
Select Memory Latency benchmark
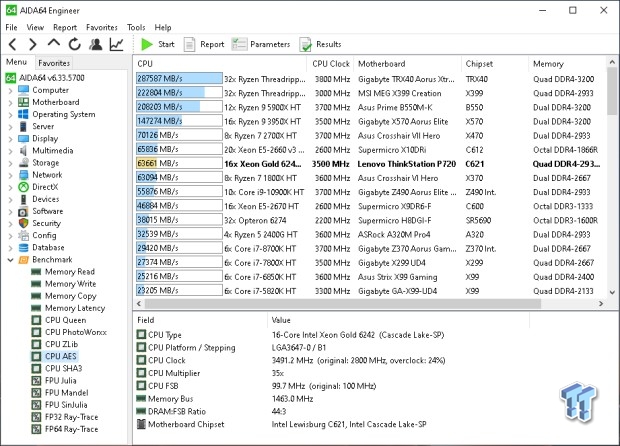coord(75,308)
